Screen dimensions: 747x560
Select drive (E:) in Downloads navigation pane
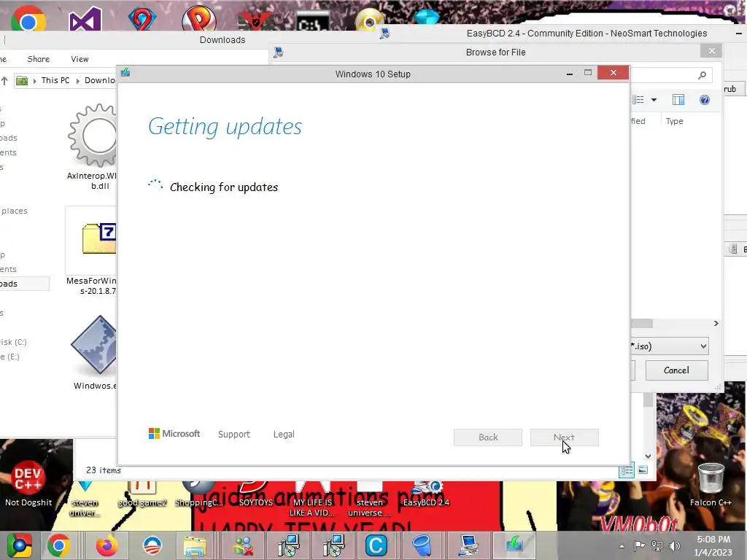pyautogui.click(x=9, y=357)
